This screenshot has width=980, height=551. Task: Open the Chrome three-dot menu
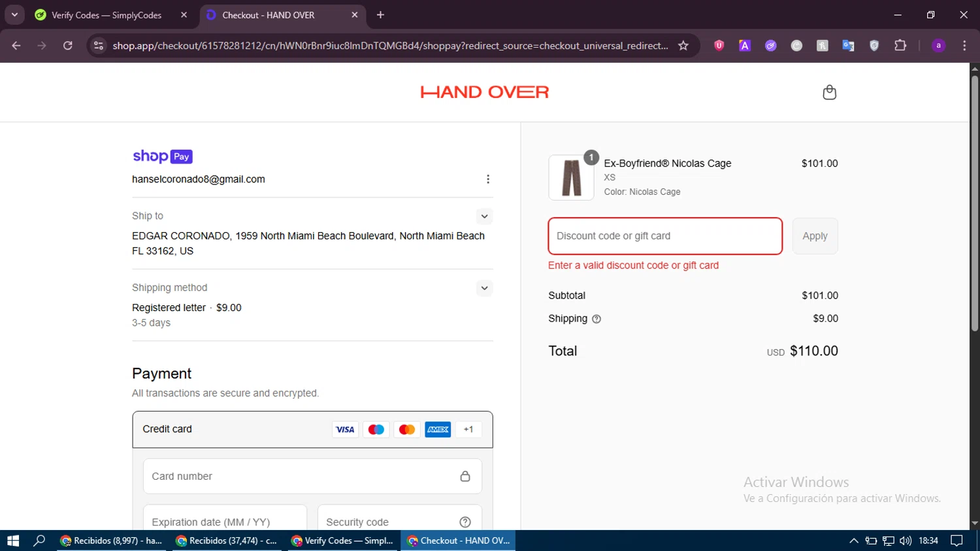click(x=964, y=46)
